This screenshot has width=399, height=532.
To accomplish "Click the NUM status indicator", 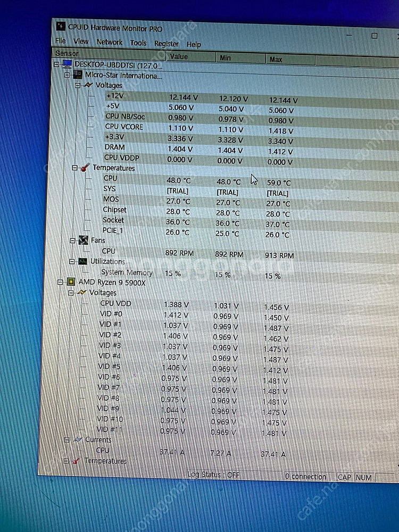I will point(364,477).
